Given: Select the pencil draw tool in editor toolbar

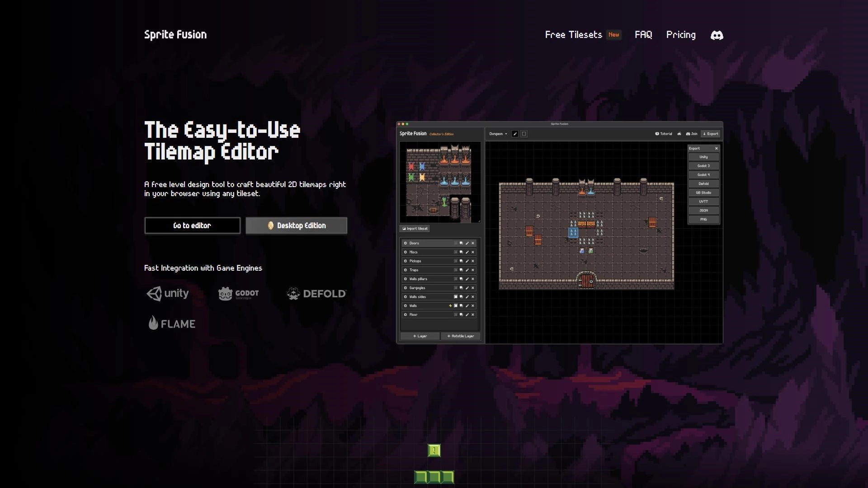Looking at the screenshot, I should click(x=515, y=134).
